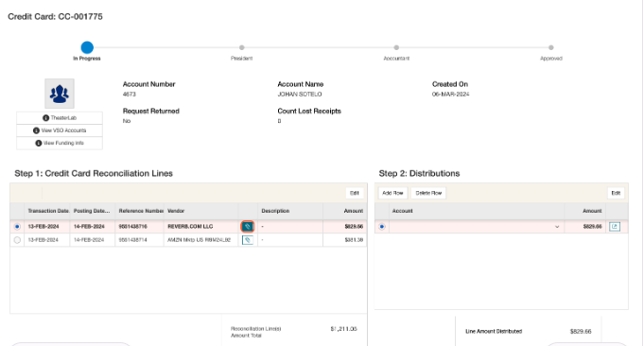Click Edit in Reconciliation Lines panel
The height and width of the screenshot is (346, 644).
click(355, 193)
